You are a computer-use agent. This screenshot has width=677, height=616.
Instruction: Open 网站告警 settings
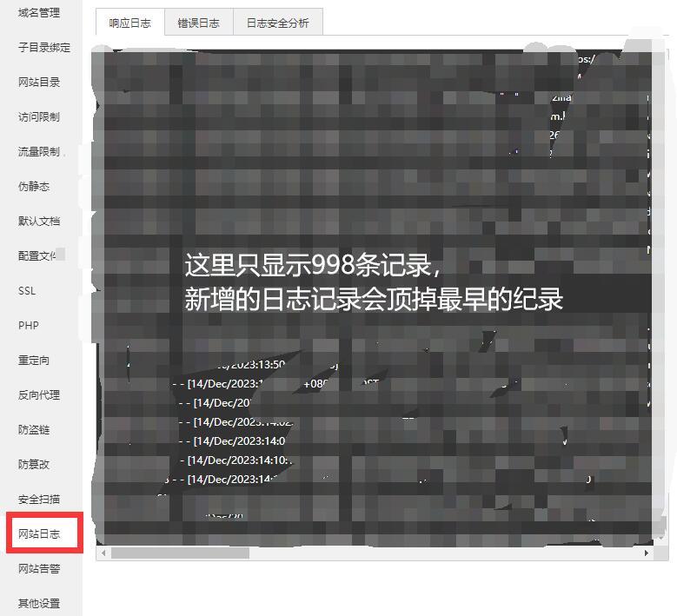pos(39,569)
